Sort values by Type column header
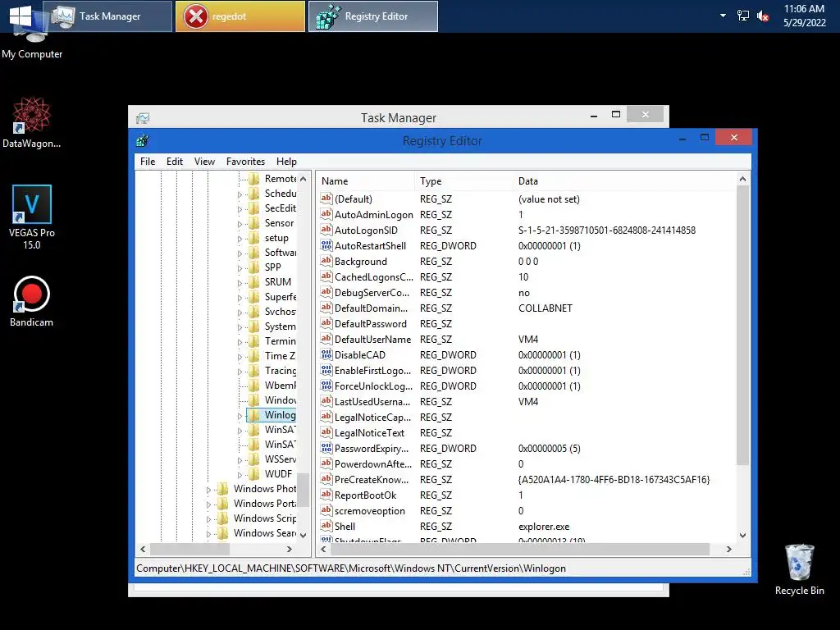 tap(463, 181)
